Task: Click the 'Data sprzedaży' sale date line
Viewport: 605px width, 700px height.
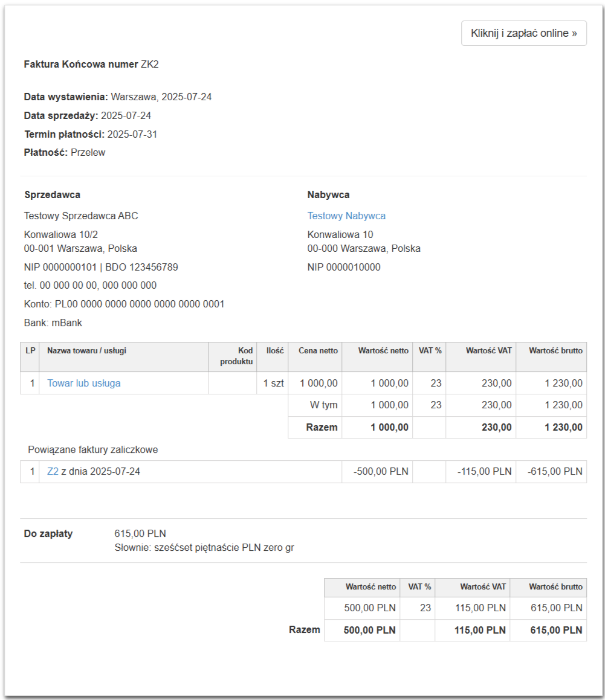Action: point(88,115)
